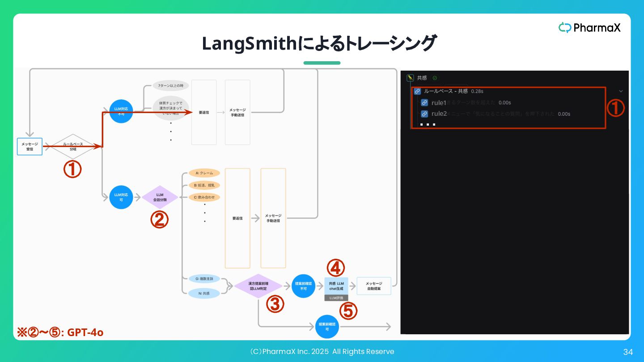Click the orange A: クレーム pill
This screenshot has height=362, width=644.
point(204,173)
